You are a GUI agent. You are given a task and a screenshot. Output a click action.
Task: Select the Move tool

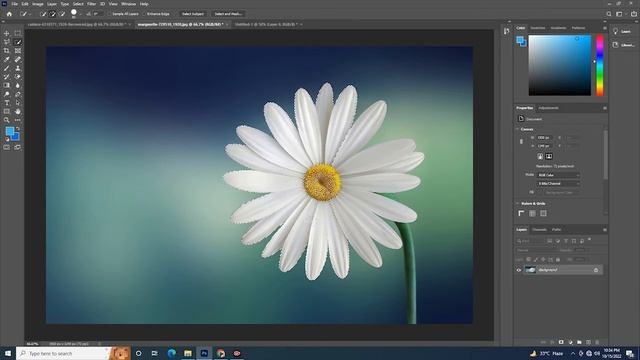point(7,33)
